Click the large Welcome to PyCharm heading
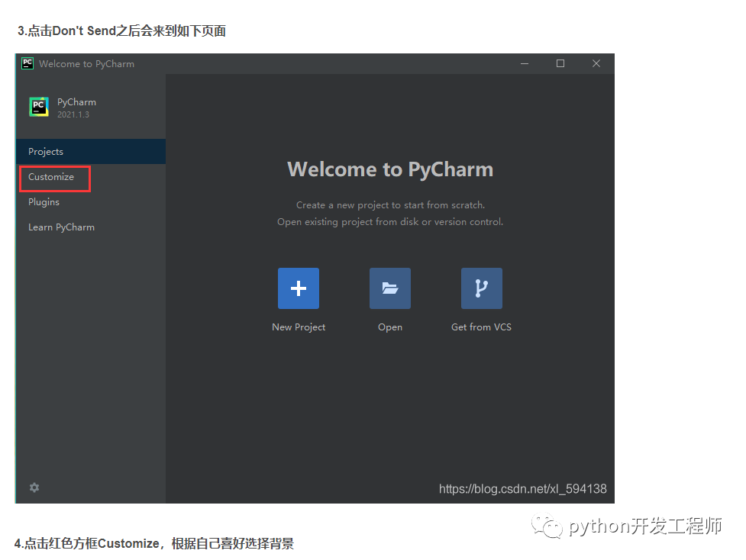This screenshot has height=560, width=746. [389, 169]
